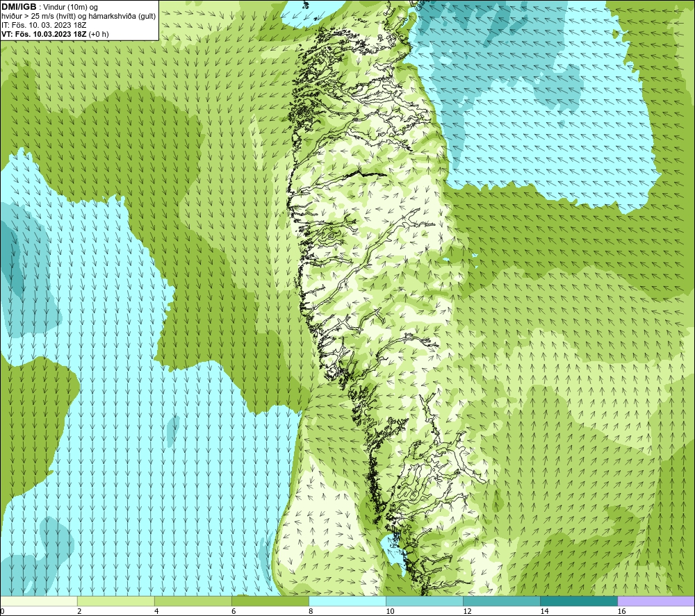Click the pale teal 10–12 m/s legend swatch
The height and width of the screenshot is (616, 695).
(425, 601)
